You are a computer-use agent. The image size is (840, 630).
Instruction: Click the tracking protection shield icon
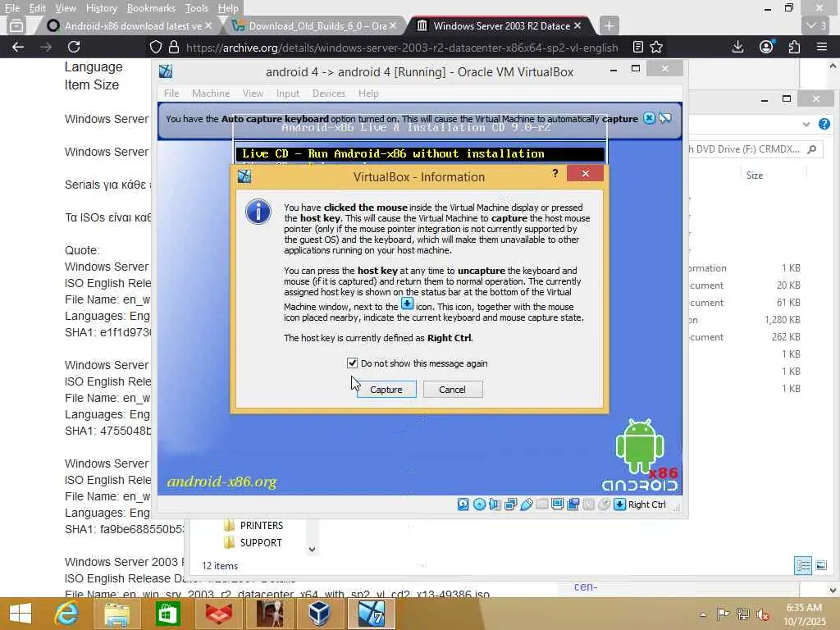click(x=155, y=47)
